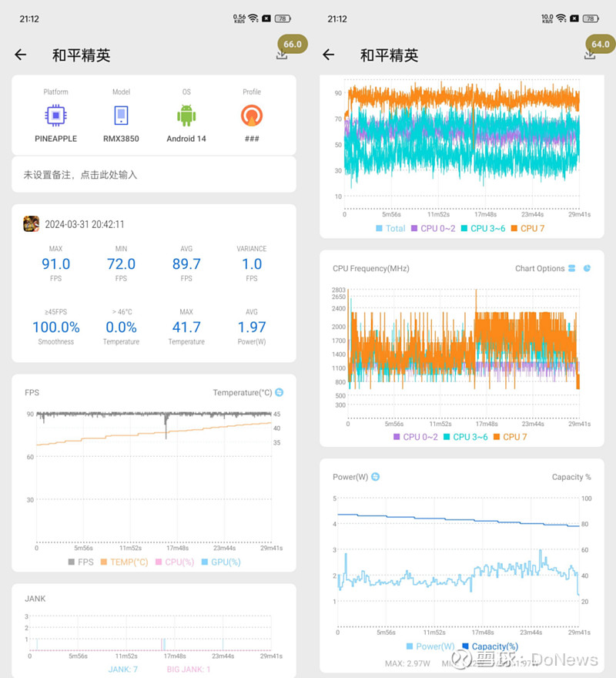Tap the 'MAX: 2.97W' power summary text
Viewport: 616px width, 678px height.
(407, 663)
